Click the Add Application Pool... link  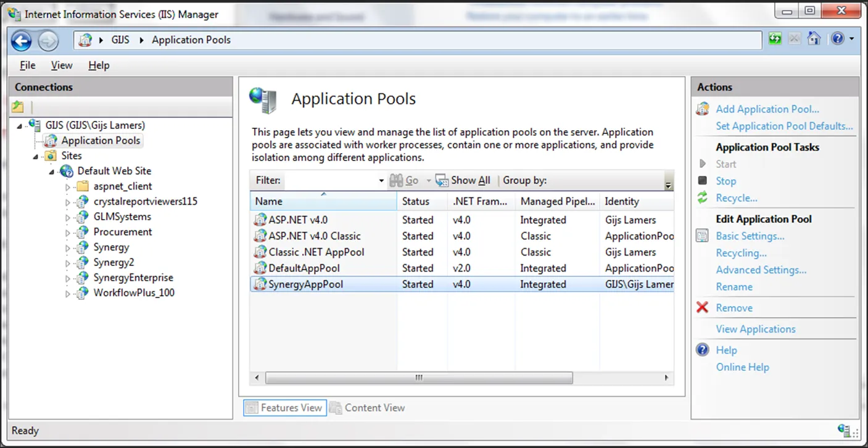pos(767,109)
